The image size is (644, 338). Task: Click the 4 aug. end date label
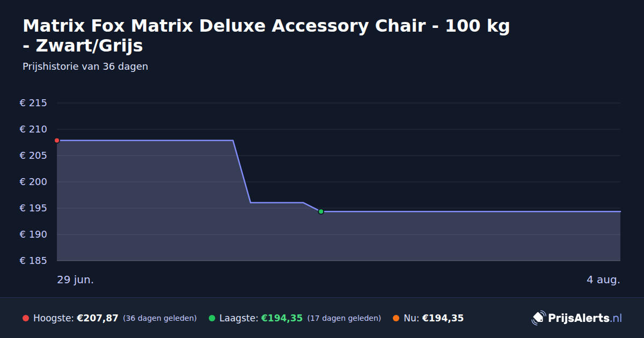click(x=603, y=280)
